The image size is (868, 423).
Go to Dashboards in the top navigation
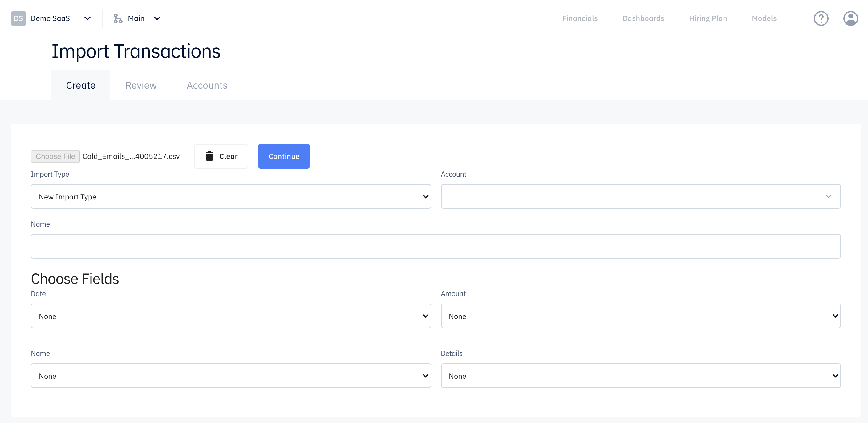pyautogui.click(x=643, y=18)
